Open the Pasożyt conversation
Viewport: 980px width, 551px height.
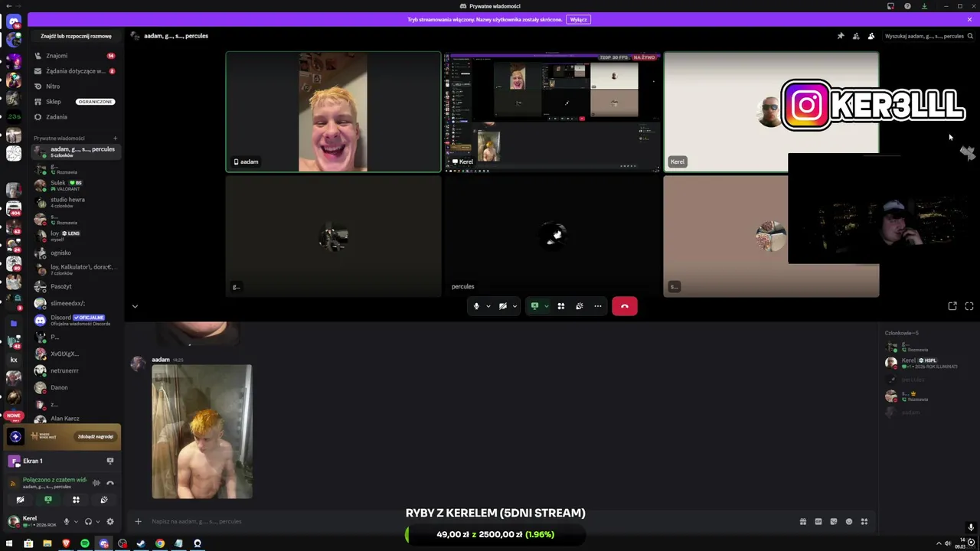pos(75,286)
